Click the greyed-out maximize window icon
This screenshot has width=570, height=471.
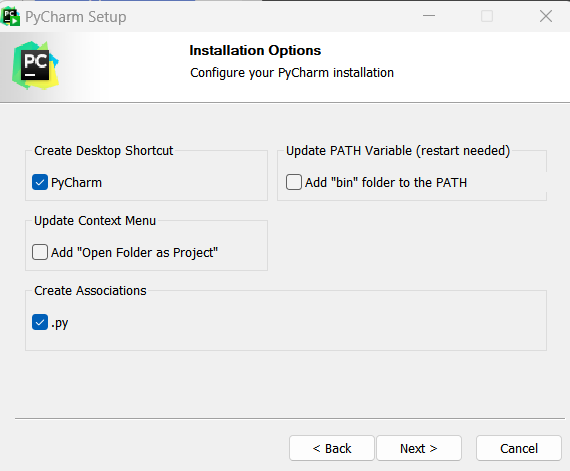(x=487, y=16)
